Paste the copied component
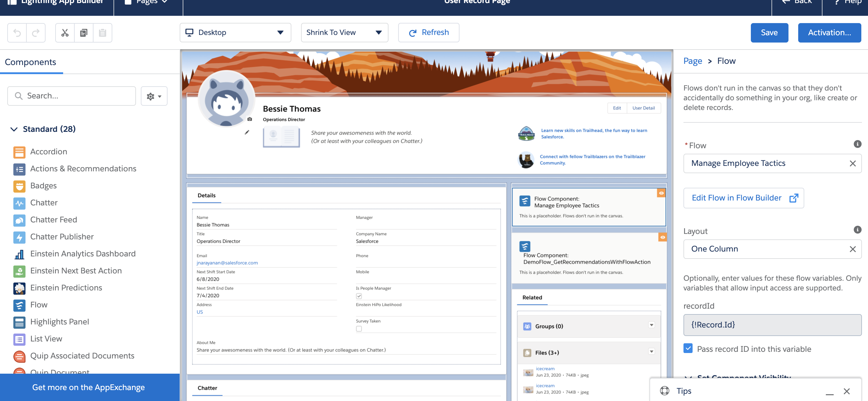This screenshot has height=401, width=868. pos(103,33)
